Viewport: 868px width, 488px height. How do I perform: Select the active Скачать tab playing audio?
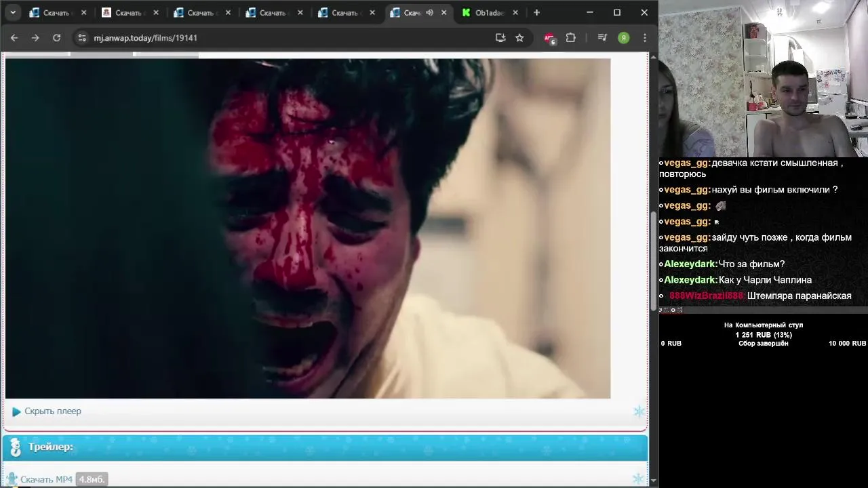[x=414, y=13]
